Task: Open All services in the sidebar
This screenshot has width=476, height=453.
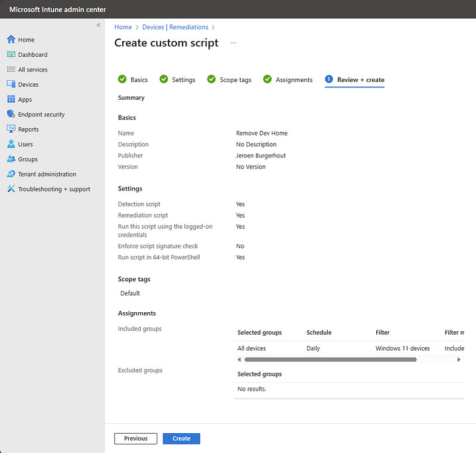Action: tap(33, 69)
